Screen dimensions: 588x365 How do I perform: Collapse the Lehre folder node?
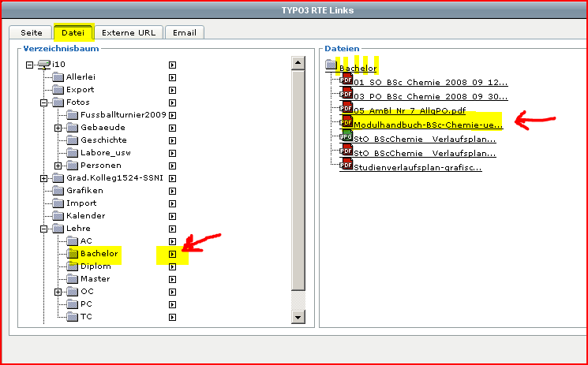tap(44, 229)
